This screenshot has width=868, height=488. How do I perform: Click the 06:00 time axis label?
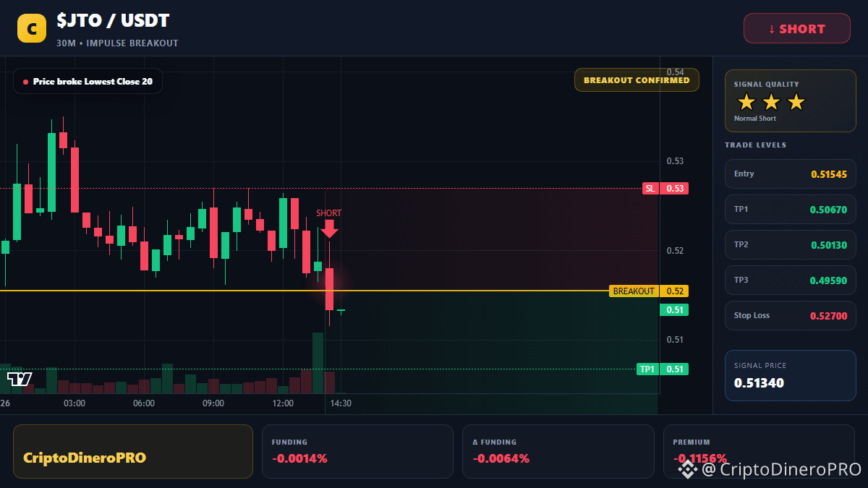(x=144, y=403)
